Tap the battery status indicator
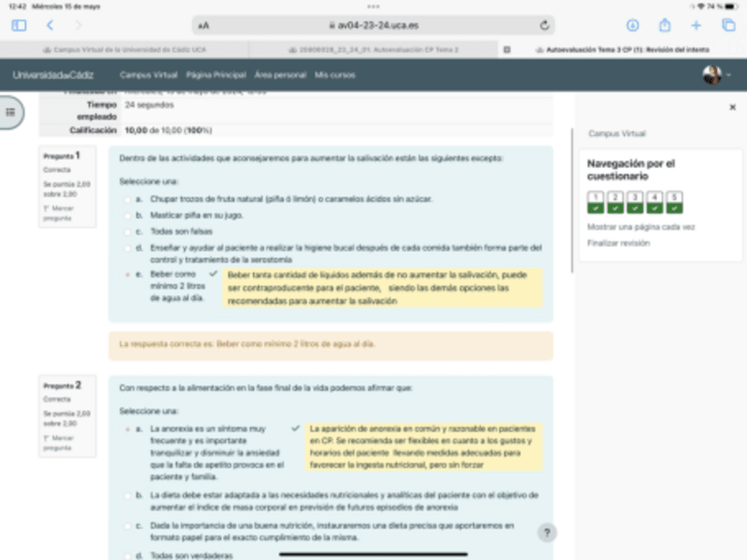The image size is (747, 560). pyautogui.click(x=731, y=6)
